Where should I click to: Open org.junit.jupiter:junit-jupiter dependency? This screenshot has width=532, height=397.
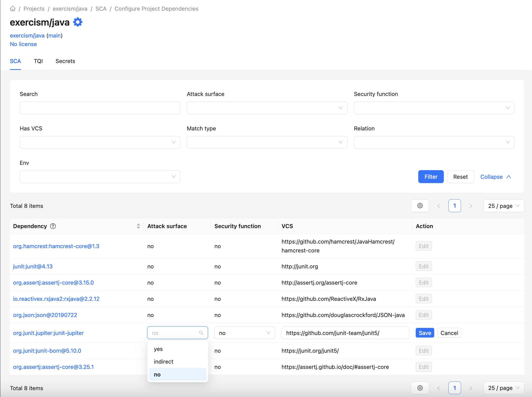pyautogui.click(x=48, y=333)
